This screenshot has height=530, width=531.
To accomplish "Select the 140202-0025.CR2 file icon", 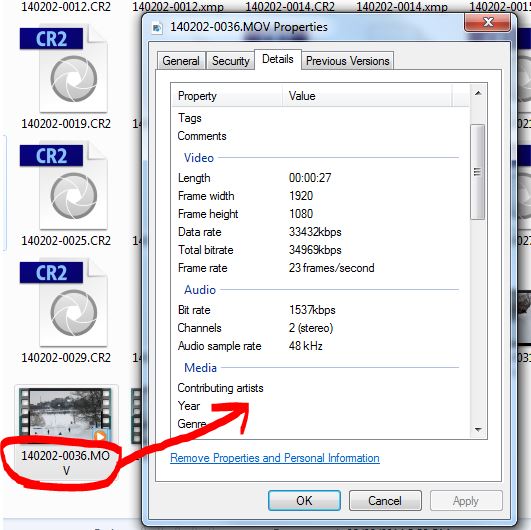I will tap(64, 185).
